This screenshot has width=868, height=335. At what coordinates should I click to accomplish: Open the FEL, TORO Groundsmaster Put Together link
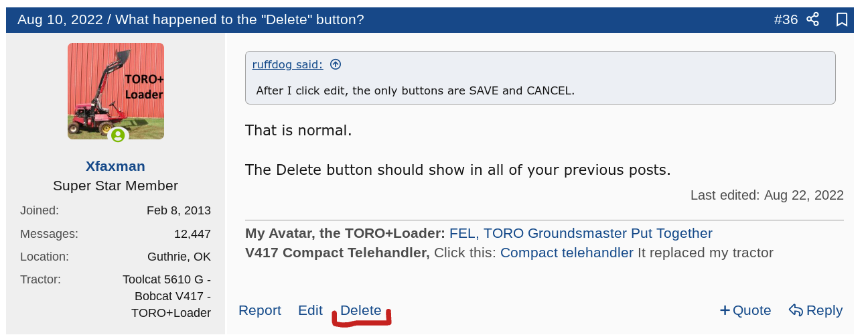[581, 233]
